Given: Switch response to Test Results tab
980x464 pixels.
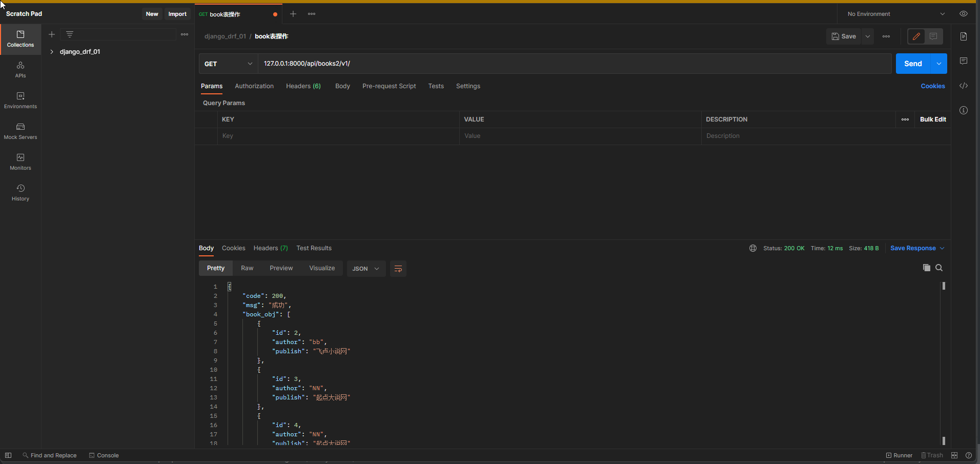Looking at the screenshot, I should 314,248.
